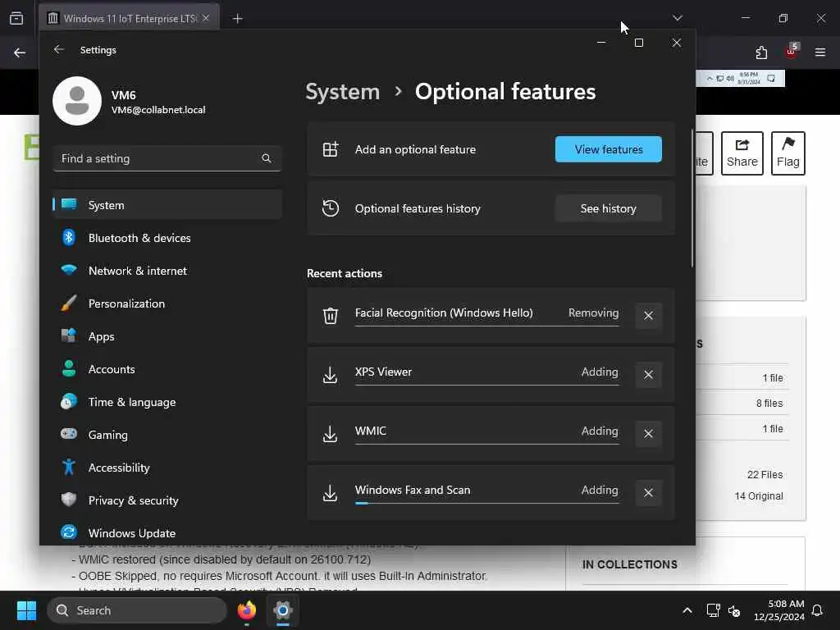This screenshot has width=840, height=630.
Task: Click the IN COLLECTIONS heading in browser
Action: point(629,564)
